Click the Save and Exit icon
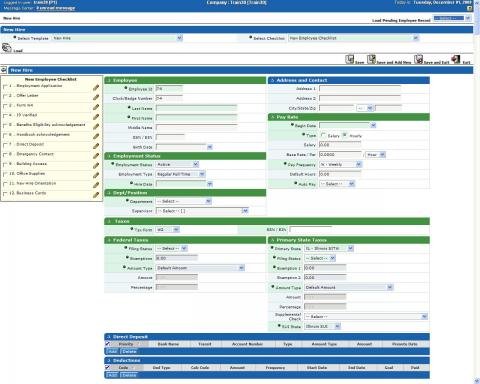Screen dimensions: 480x384 [418, 59]
